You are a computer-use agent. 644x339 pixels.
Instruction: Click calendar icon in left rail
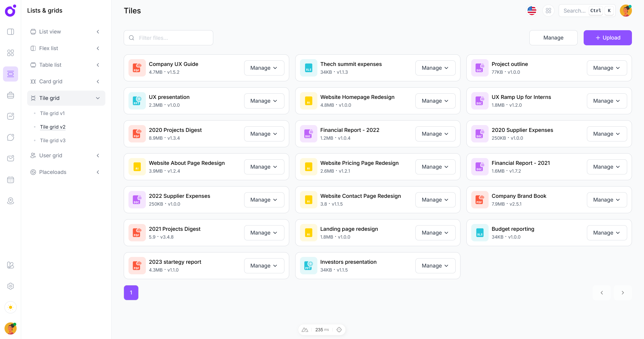(11, 180)
